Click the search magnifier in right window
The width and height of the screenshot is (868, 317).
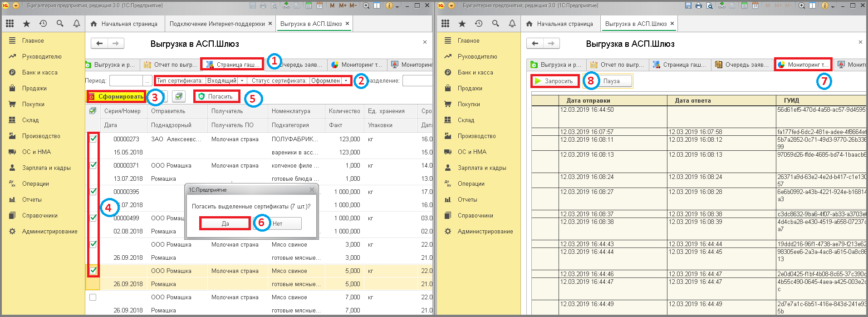pyautogui.click(x=495, y=24)
